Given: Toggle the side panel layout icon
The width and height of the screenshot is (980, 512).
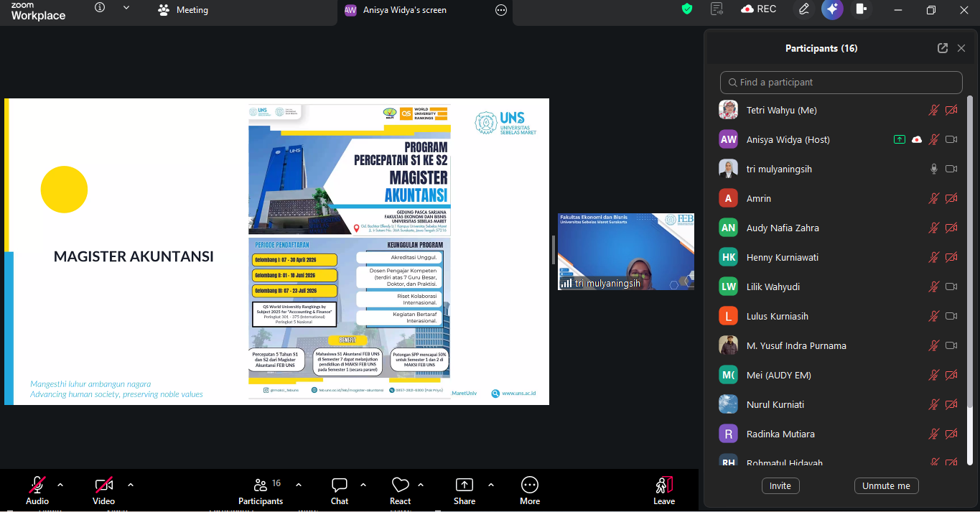Looking at the screenshot, I should coord(862,9).
